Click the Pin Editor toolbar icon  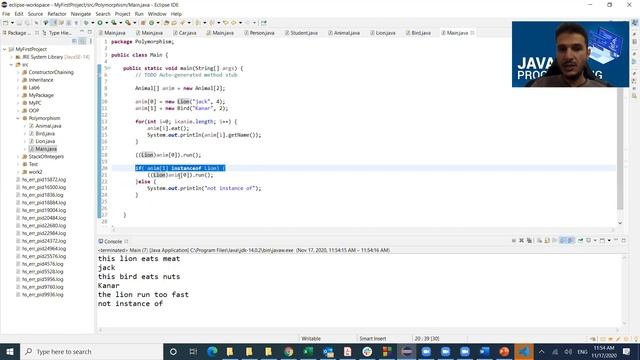pyautogui.click(x=263, y=23)
